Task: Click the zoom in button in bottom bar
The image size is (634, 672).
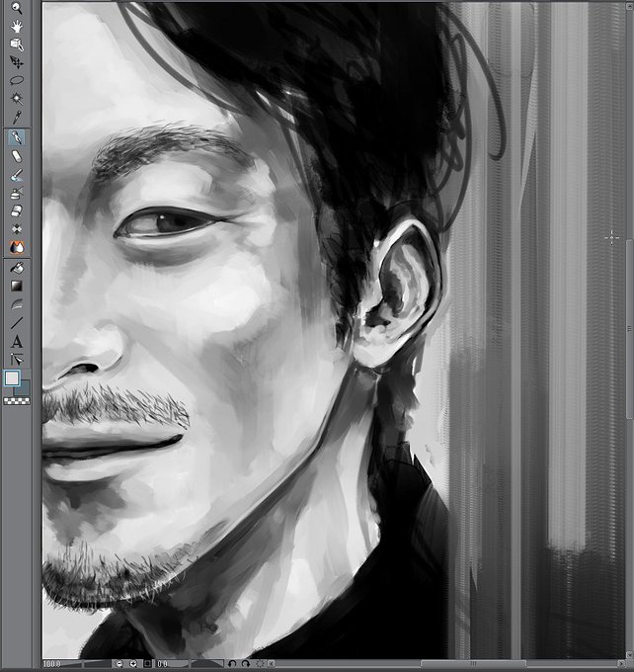Action: [133, 664]
